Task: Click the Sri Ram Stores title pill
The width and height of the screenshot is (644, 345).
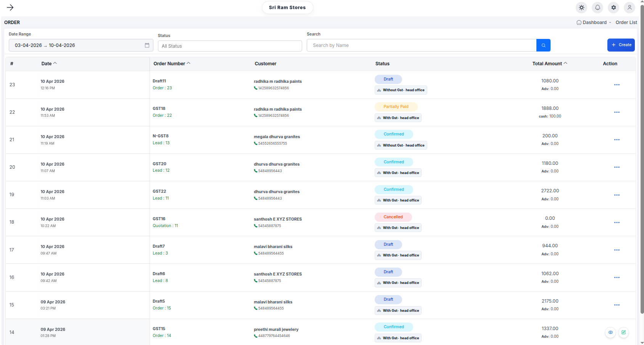Action: click(287, 8)
